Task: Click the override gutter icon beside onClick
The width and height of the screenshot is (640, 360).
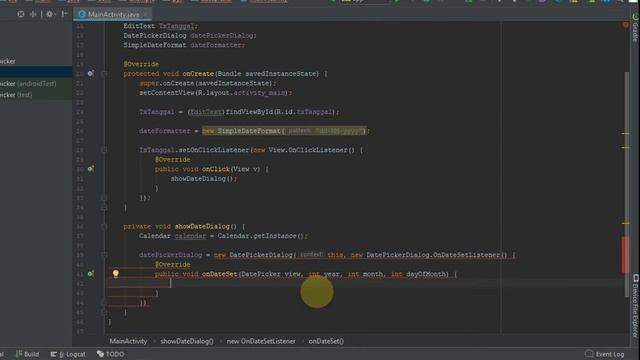Action: coord(91,169)
